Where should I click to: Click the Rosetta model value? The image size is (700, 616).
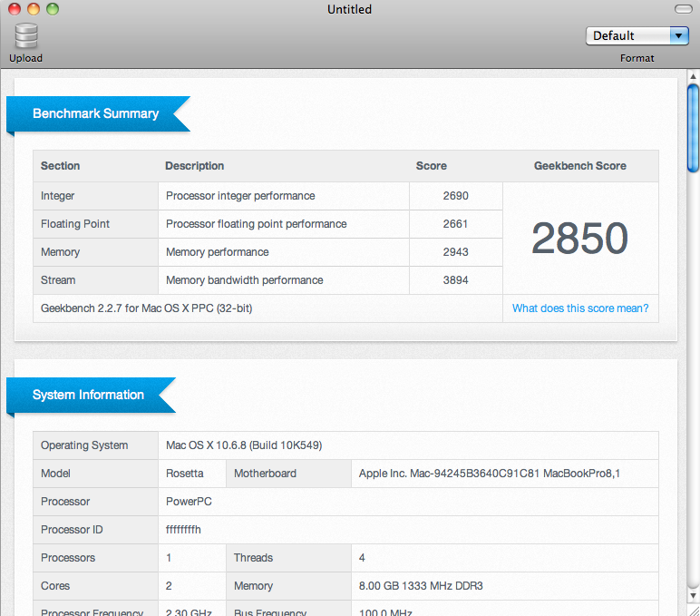pos(184,474)
